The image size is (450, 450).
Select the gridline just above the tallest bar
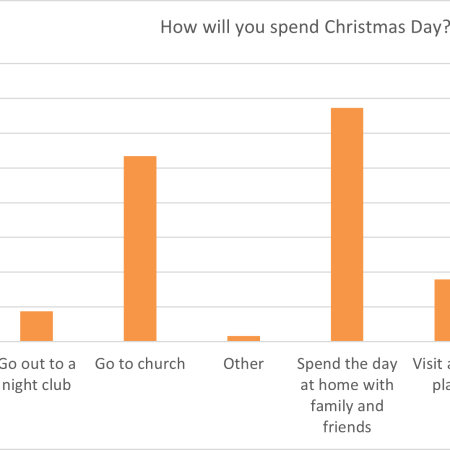(x=225, y=98)
